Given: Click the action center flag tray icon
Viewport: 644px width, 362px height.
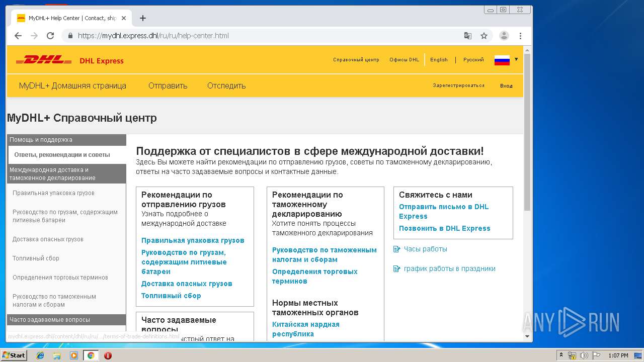Looking at the screenshot, I should click(597, 355).
